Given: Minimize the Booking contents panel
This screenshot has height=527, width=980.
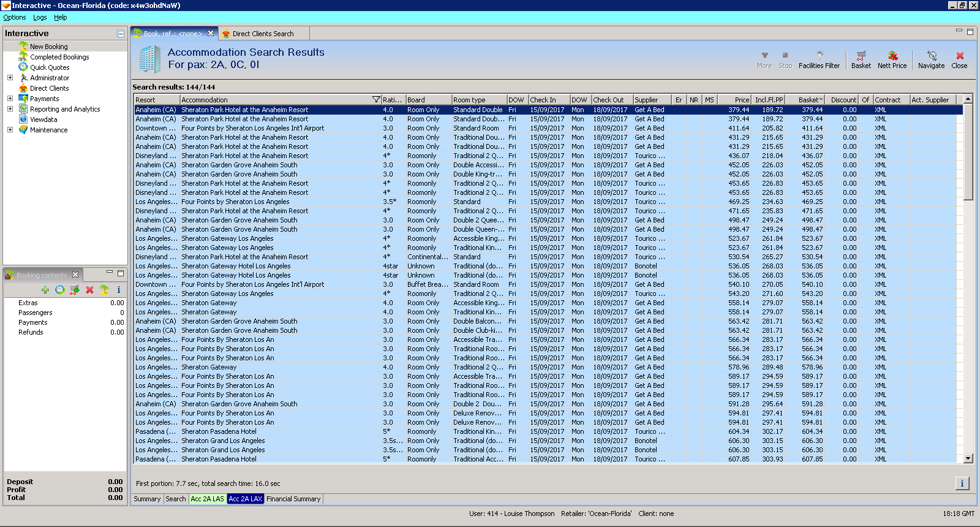Looking at the screenshot, I should click(110, 273).
